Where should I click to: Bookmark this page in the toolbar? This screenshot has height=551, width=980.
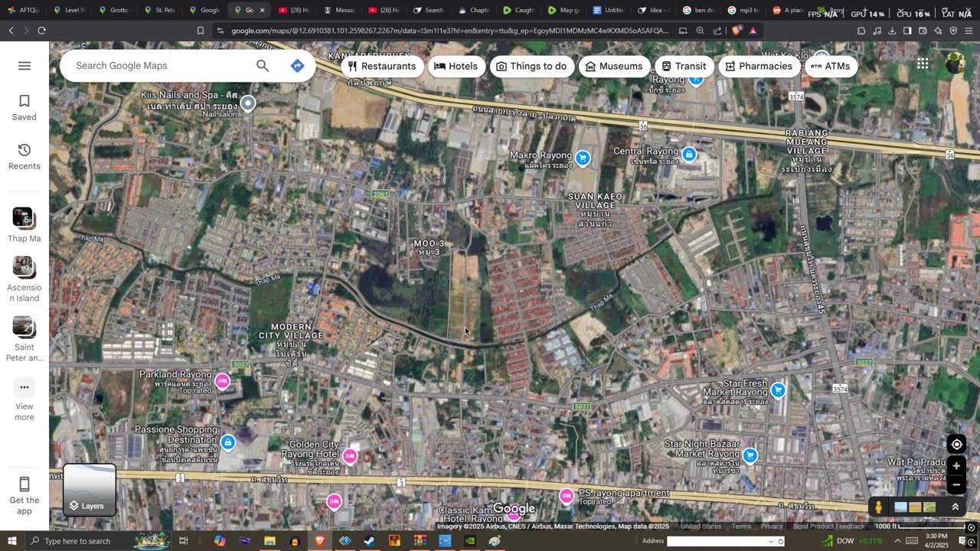point(201,31)
